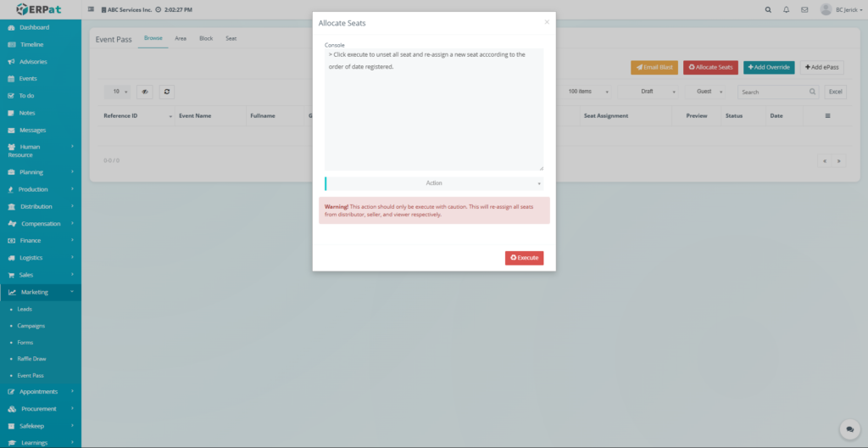Export table with Excel button
868x448 pixels.
pyautogui.click(x=835, y=92)
